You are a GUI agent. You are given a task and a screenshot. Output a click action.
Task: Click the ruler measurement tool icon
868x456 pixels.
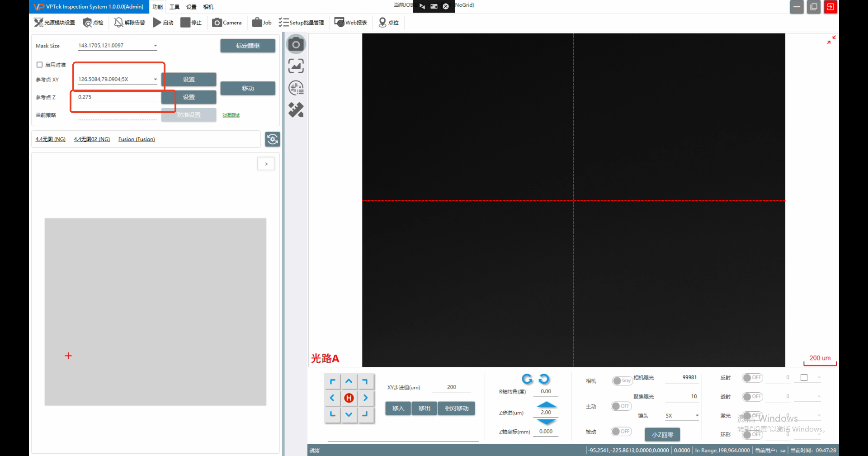296,110
